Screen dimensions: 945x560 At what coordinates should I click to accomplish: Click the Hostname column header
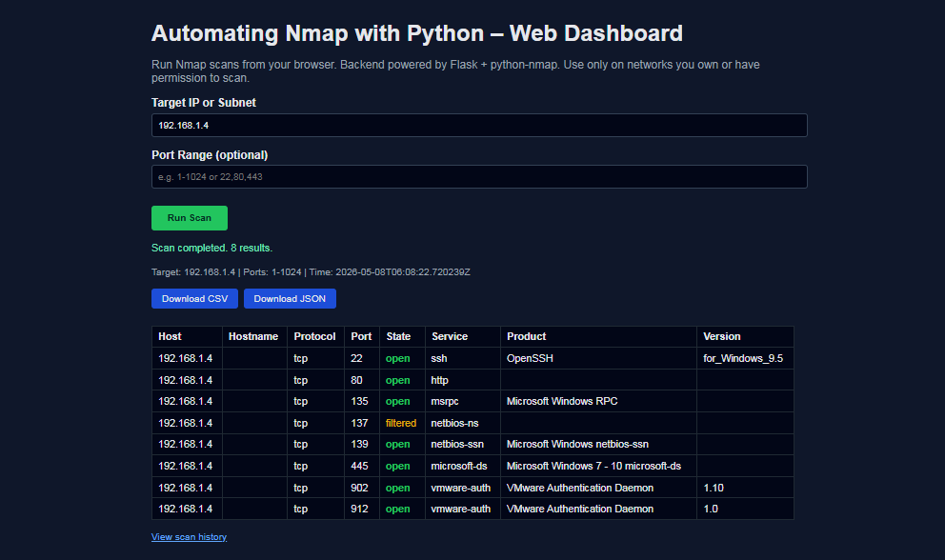point(254,336)
